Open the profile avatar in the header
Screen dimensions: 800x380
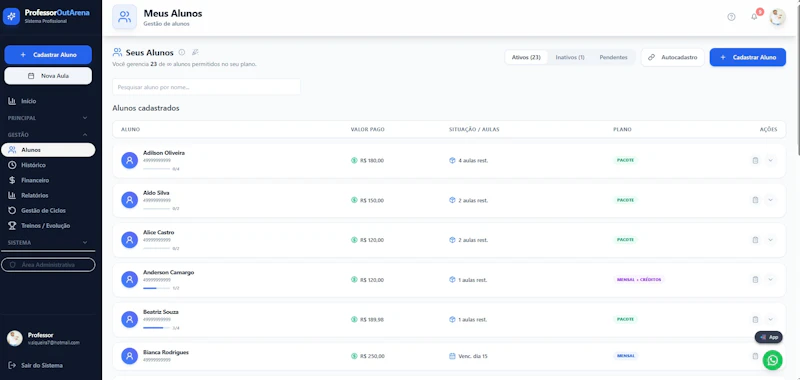[x=778, y=17]
